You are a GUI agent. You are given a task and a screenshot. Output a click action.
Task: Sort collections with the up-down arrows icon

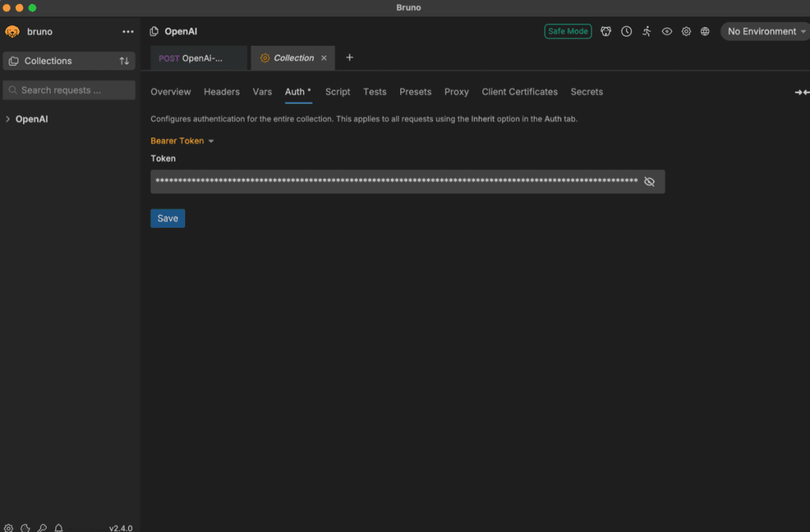(124, 61)
